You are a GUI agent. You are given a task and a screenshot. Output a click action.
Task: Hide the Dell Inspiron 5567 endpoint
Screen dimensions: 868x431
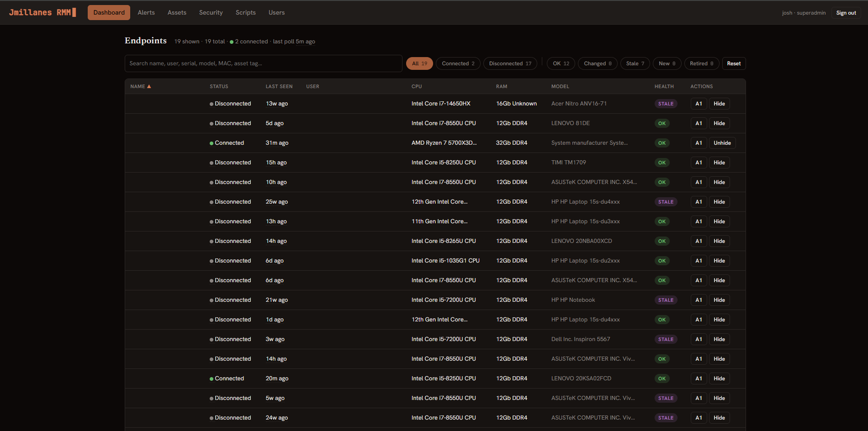click(x=719, y=339)
